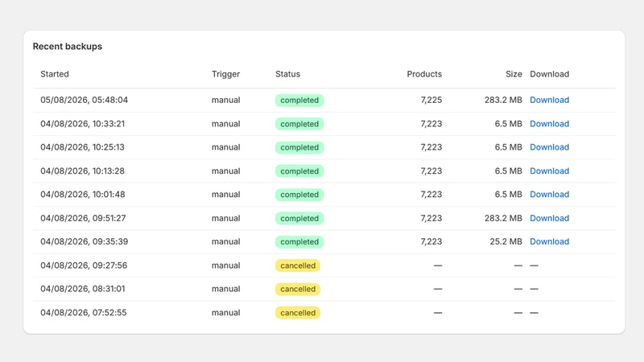
Task: Click the date 05/08/2026, 05:48:04
Action: 85,100
